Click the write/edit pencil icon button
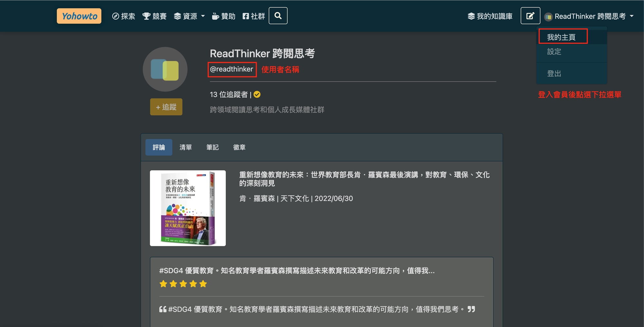Viewport: 644px width, 327px height. (x=530, y=16)
